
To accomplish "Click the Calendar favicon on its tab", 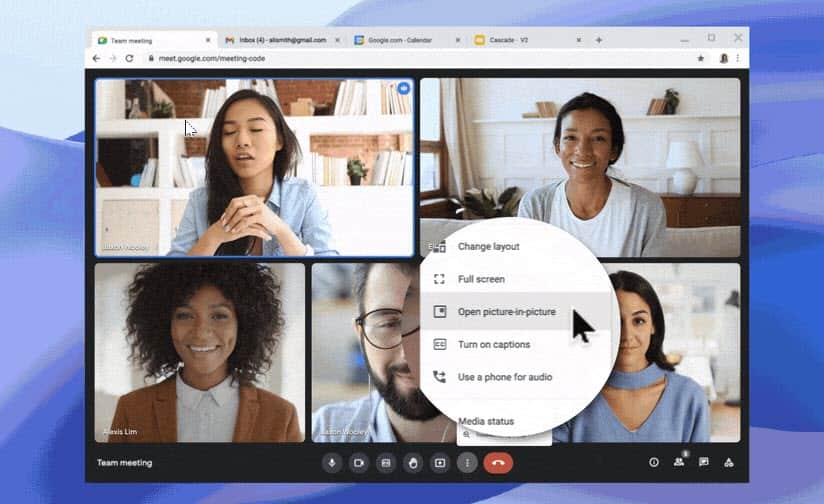I will [359, 40].
